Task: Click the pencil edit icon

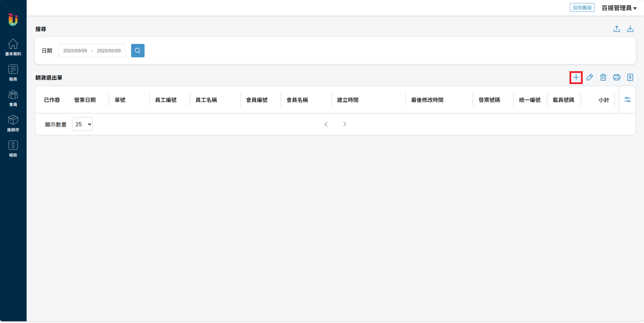Action: 589,77
